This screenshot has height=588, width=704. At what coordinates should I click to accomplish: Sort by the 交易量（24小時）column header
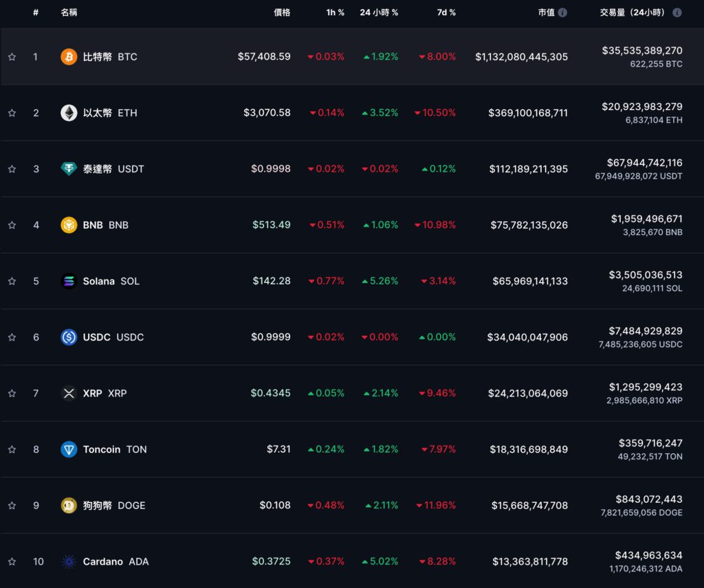[632, 12]
